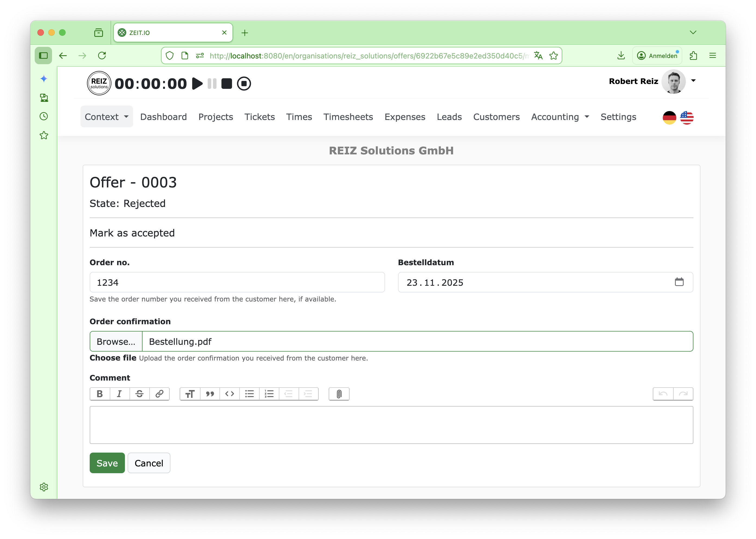Toggle italic formatting in comment editor
This screenshot has height=539, width=756.
point(119,394)
